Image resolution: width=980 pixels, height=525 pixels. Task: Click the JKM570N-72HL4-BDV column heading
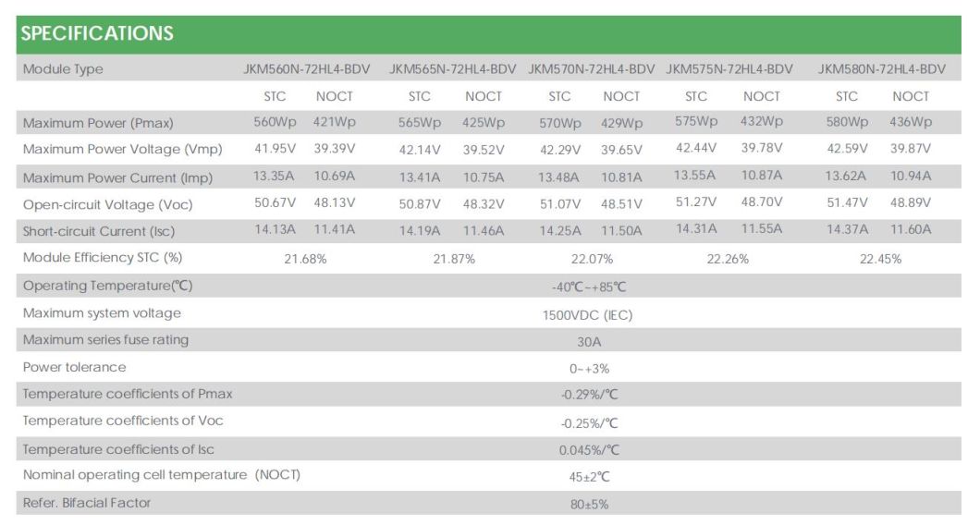[x=591, y=69]
